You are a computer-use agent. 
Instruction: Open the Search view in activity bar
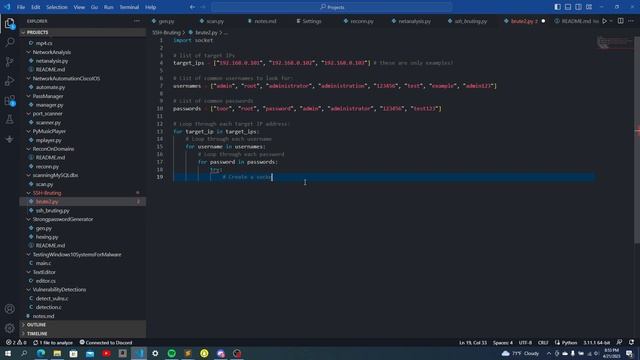point(10,42)
